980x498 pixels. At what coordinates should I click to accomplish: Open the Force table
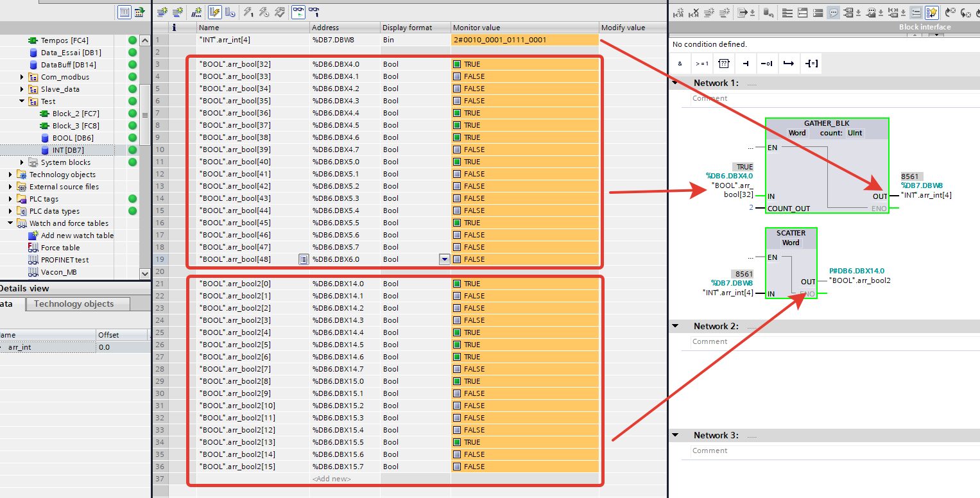(60, 248)
